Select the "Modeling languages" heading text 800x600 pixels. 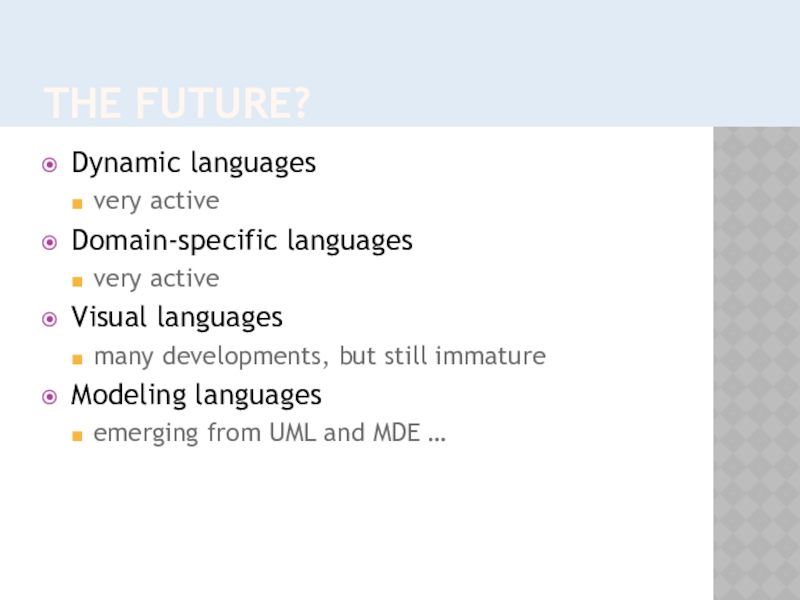point(196,395)
